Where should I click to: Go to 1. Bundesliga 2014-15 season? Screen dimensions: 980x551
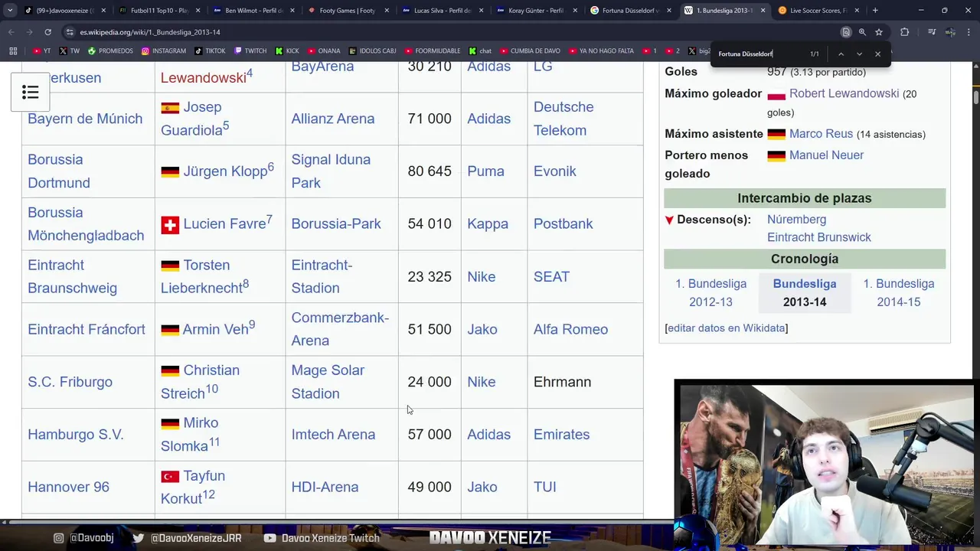pyautogui.click(x=898, y=293)
